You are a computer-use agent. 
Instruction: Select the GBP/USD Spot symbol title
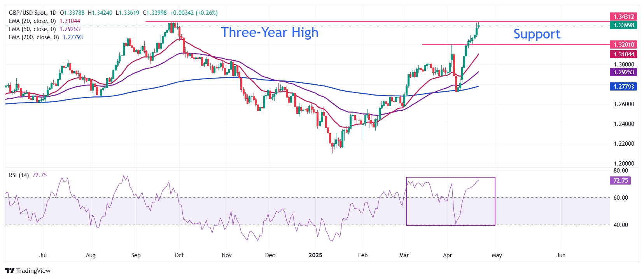coord(33,13)
